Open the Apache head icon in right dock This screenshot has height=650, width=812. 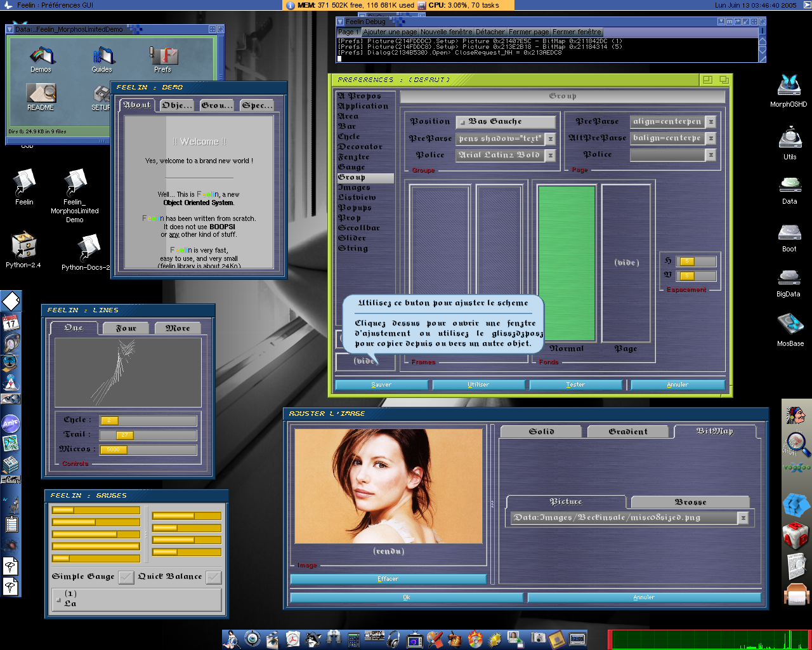pyautogui.click(x=796, y=416)
